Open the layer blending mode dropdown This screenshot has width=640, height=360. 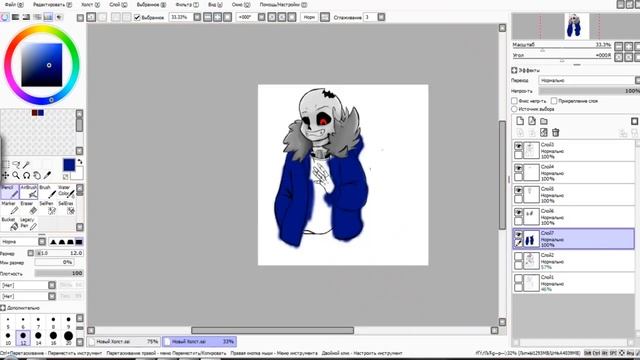click(x=589, y=80)
